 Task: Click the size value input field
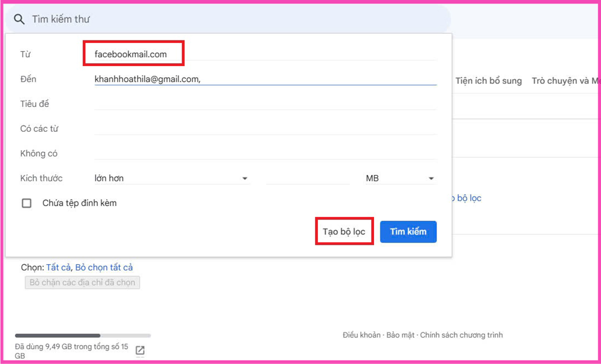308,179
